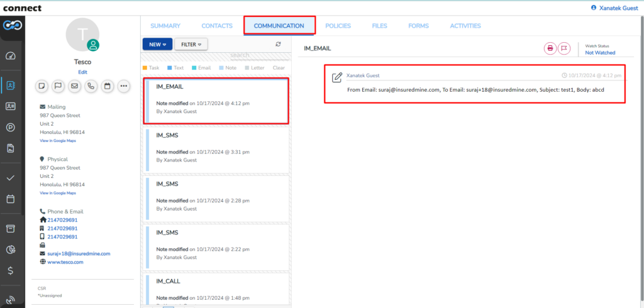Click the Connect infinity logo
Screen dimensions: 644x308
pyautogui.click(x=13, y=26)
